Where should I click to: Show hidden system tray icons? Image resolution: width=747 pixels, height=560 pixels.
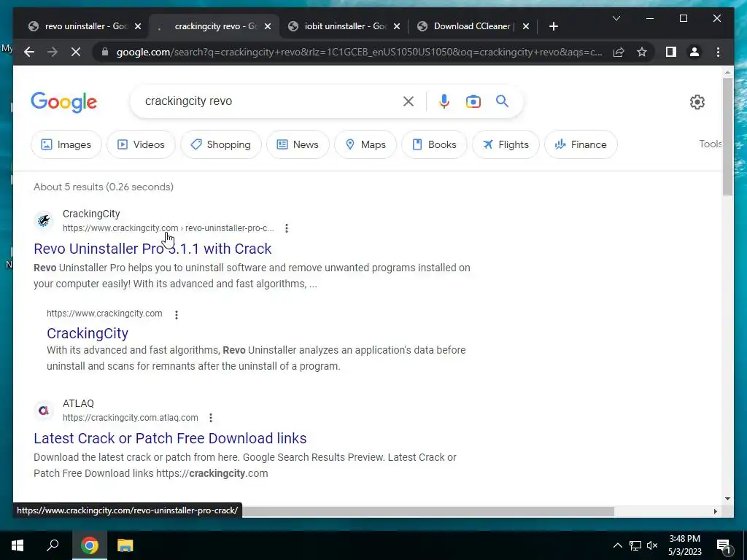[x=617, y=545]
